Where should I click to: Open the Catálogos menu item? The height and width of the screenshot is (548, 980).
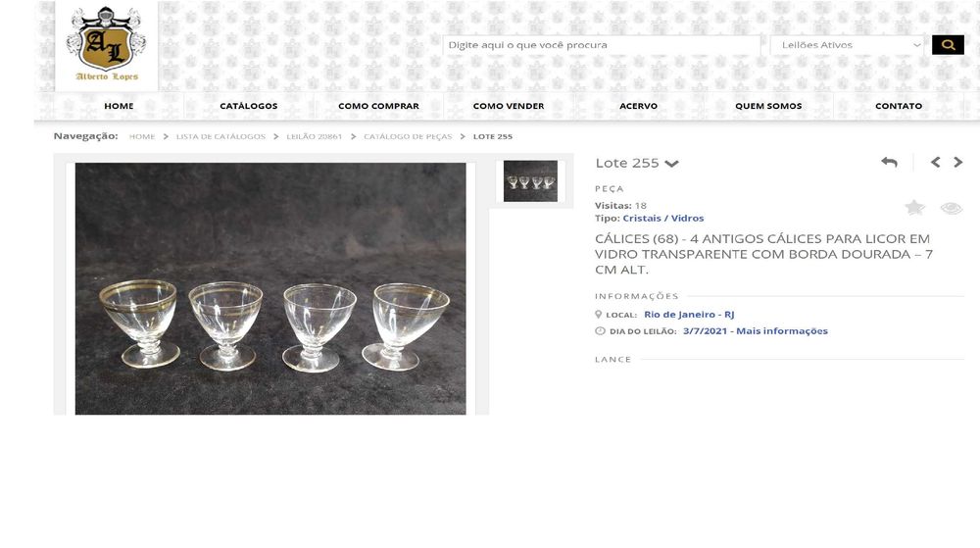click(x=249, y=106)
